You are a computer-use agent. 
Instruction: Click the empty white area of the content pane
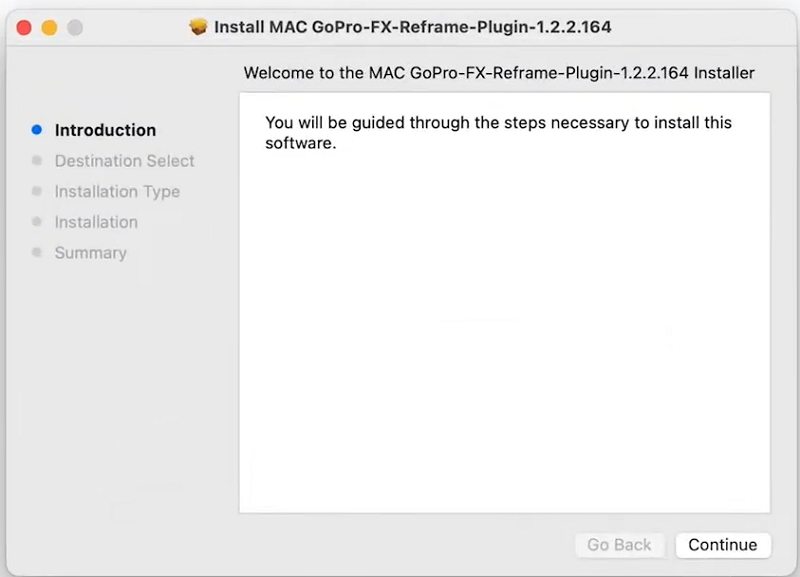pyautogui.click(x=504, y=340)
